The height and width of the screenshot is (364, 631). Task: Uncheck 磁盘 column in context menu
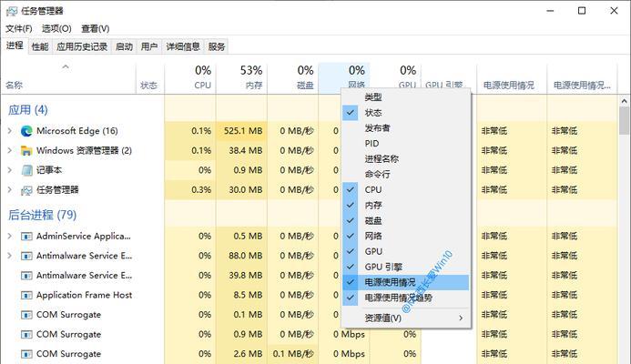coord(406,220)
